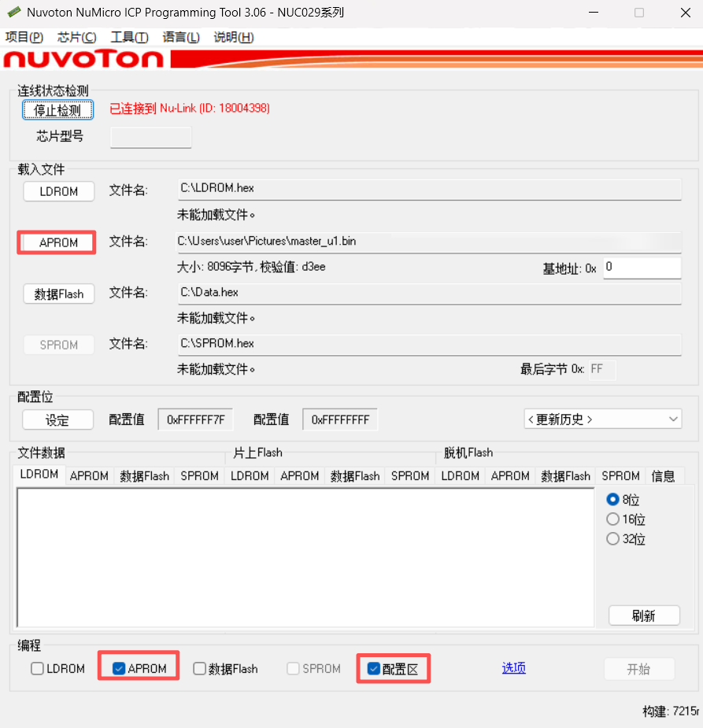Switch to first APROM tab under 文件数据
Screen dimensions: 703x728
click(89, 475)
